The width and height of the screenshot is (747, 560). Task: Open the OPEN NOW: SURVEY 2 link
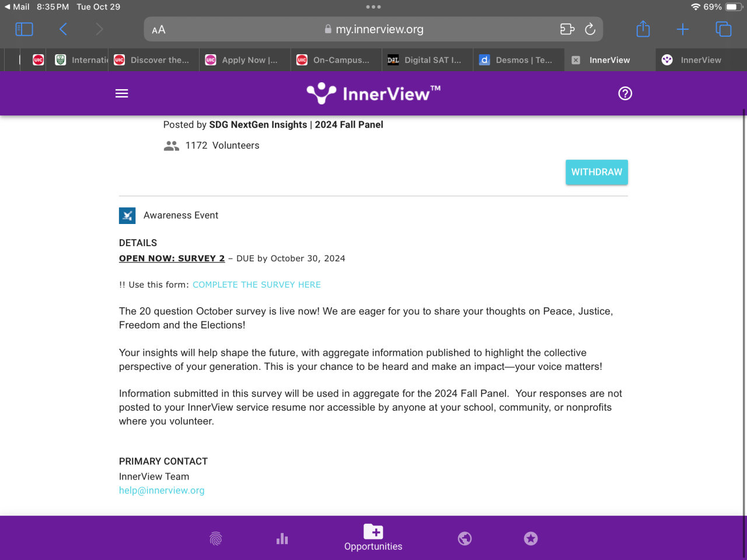pos(172,258)
